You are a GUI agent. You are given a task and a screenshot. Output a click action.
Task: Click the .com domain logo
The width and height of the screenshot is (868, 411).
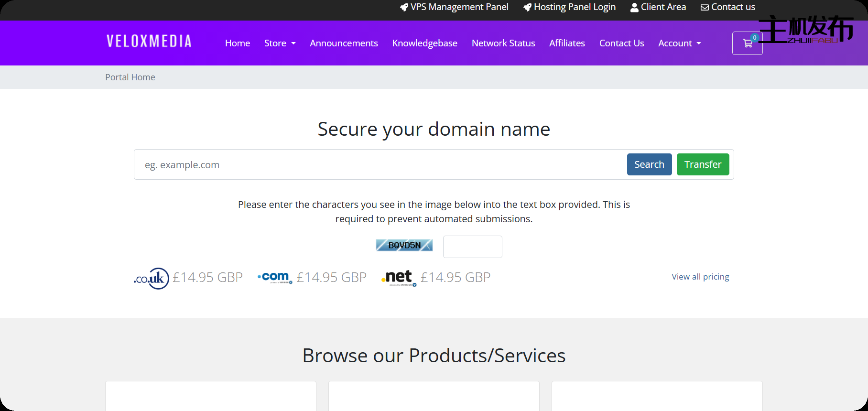coord(275,278)
